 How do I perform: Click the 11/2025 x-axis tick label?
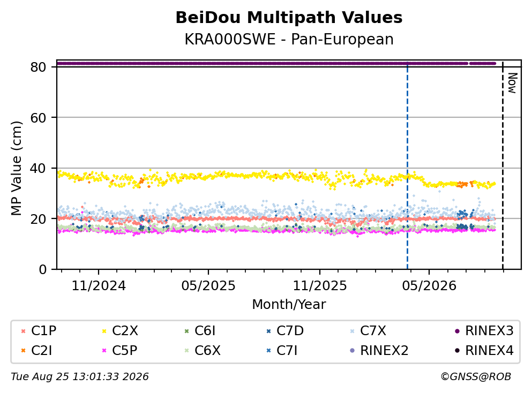[x=320, y=286]
